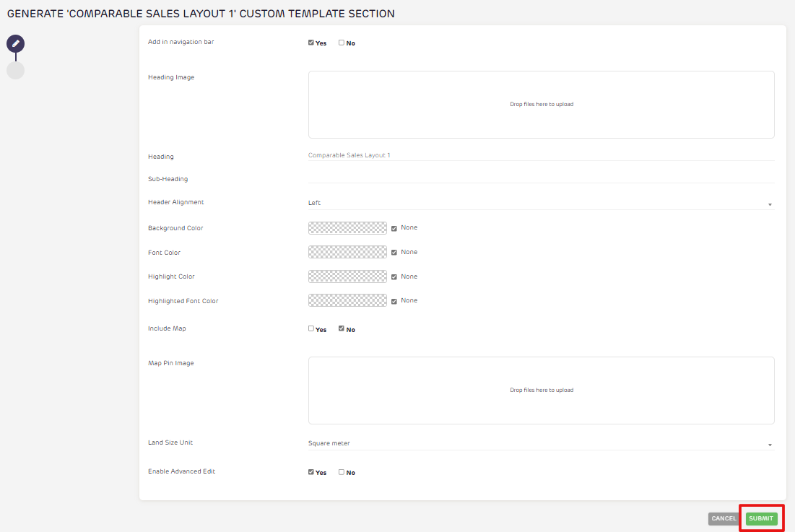
Task: Uncheck None for Background Color
Action: click(x=394, y=228)
